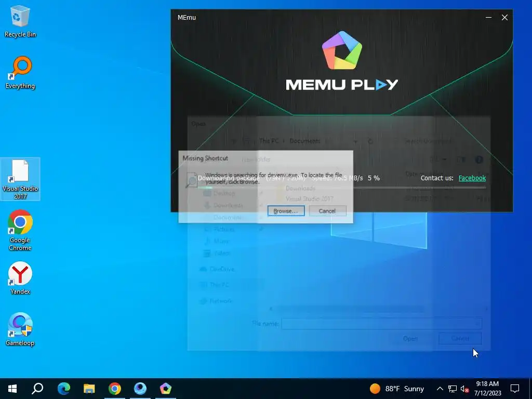Open the Windows Start menu
This screenshot has height=399, width=532.
[x=12, y=389]
